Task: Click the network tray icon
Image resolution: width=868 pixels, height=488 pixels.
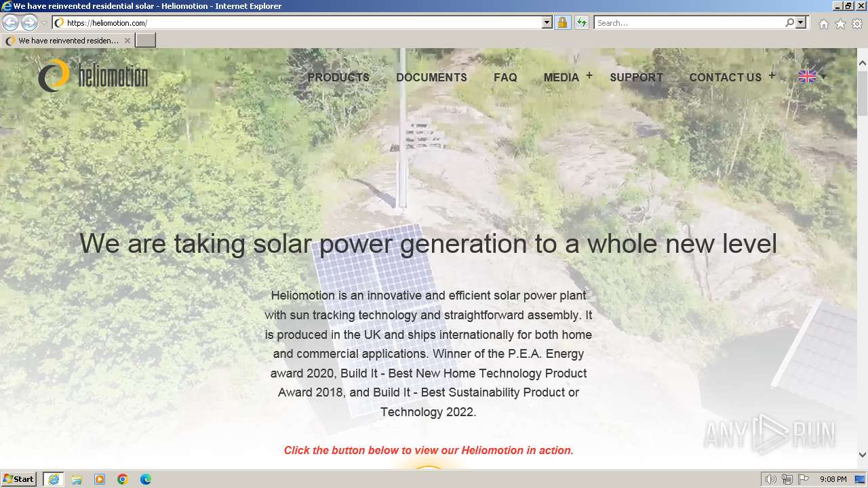Action: pos(787,479)
